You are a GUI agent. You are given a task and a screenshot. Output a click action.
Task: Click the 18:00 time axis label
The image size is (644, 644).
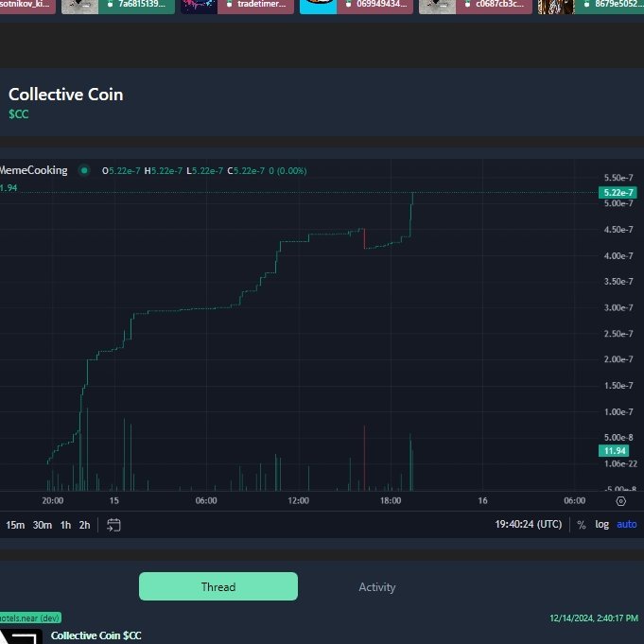click(391, 500)
